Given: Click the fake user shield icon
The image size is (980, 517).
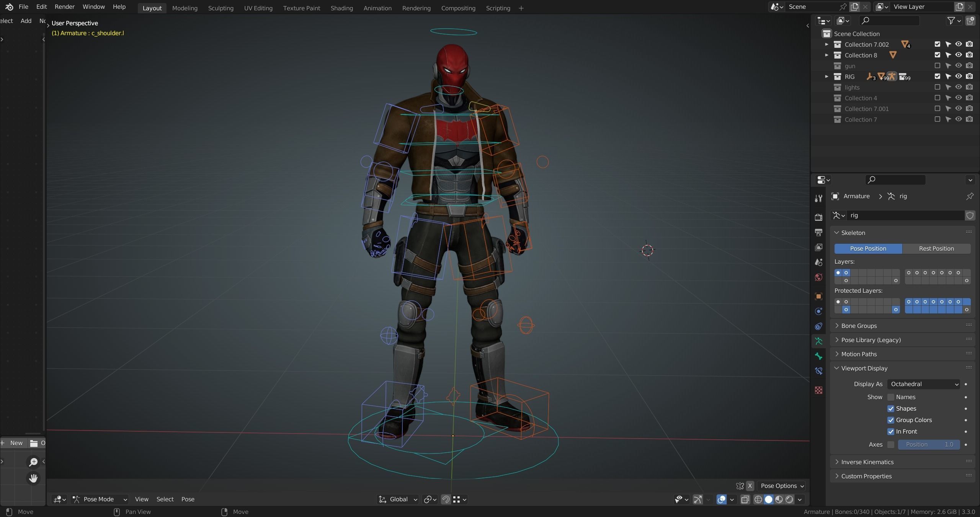Looking at the screenshot, I should (970, 215).
